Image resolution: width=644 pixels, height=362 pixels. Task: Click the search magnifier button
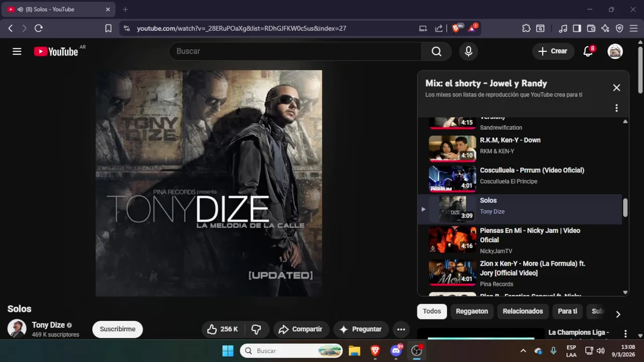[436, 51]
